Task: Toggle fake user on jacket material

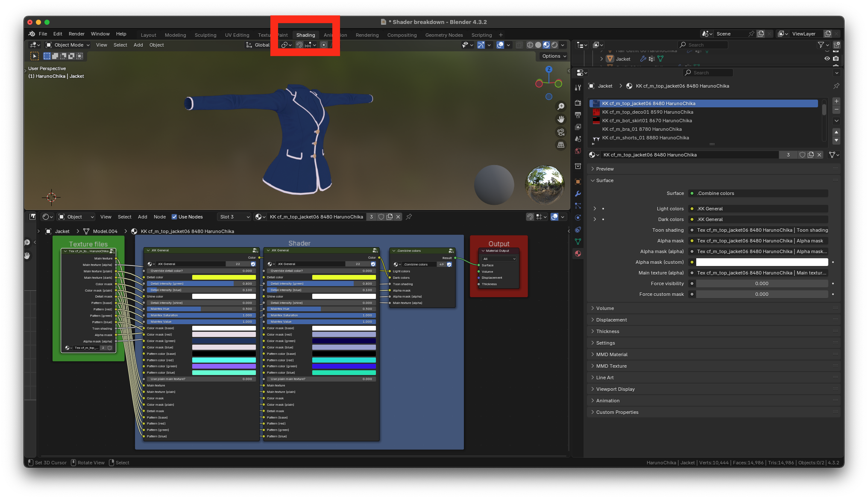Action: coord(802,155)
